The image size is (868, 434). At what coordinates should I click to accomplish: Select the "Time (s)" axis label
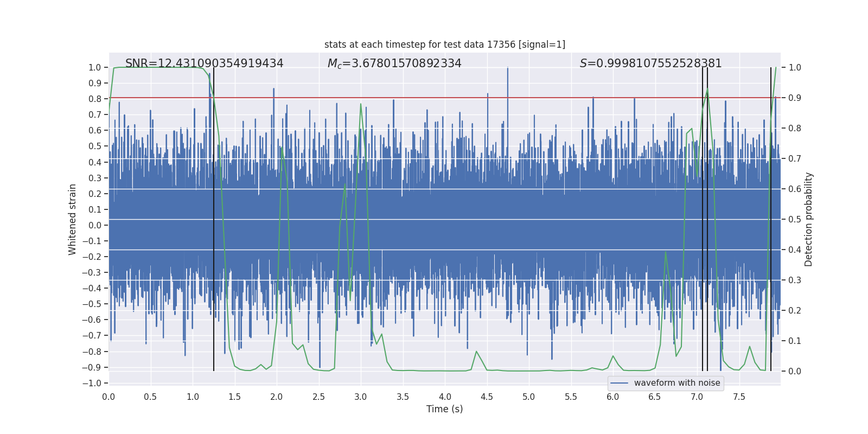tap(445, 409)
